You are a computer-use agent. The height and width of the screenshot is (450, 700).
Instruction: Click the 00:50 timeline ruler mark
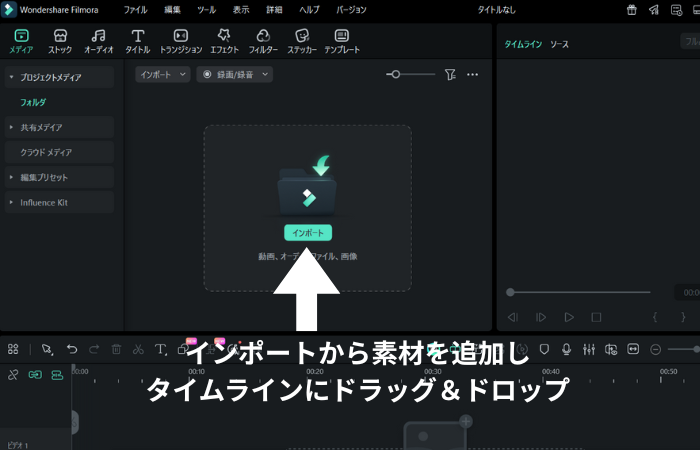coord(669,371)
